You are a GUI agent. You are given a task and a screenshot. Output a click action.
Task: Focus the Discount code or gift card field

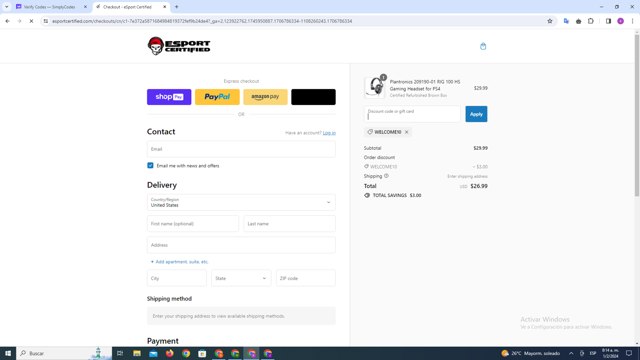tap(412, 114)
